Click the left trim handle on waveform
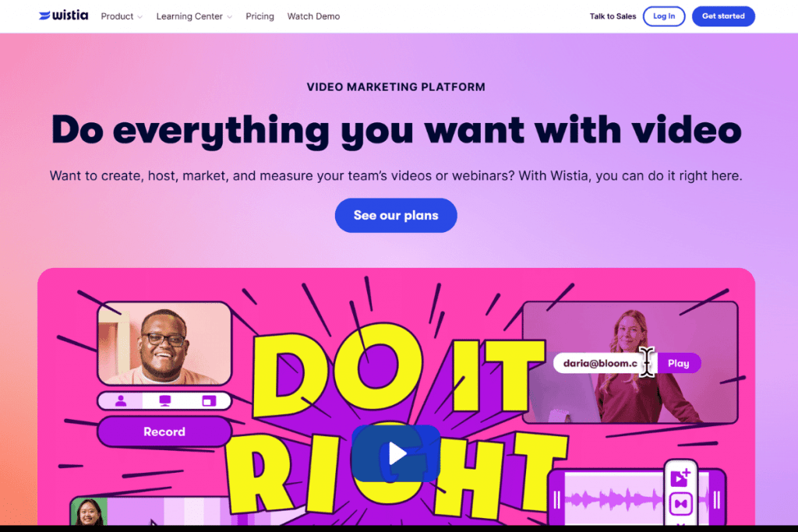 (557, 499)
